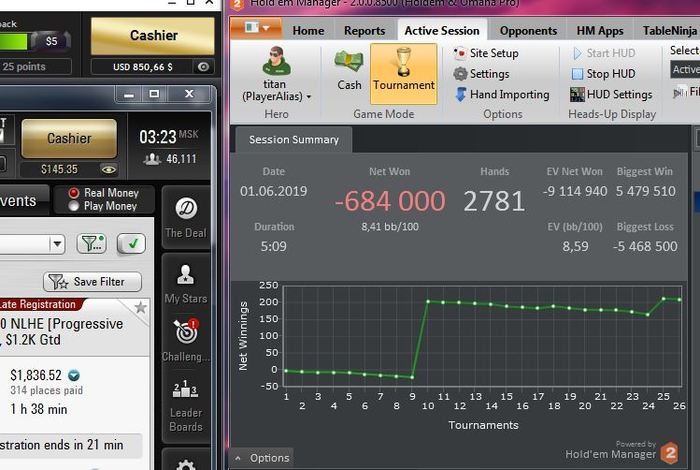Favorite the tournament with star icon
The width and height of the screenshot is (700, 470).
tap(141, 307)
